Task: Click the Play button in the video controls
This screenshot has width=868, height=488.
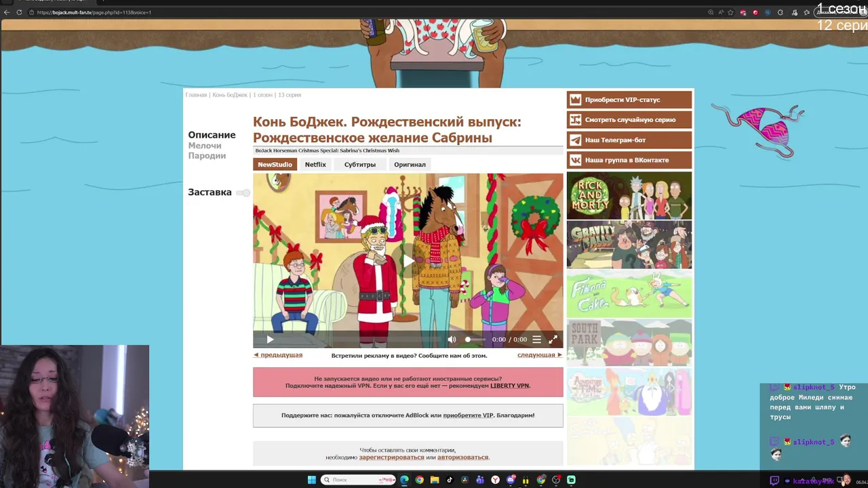Action: coord(270,340)
